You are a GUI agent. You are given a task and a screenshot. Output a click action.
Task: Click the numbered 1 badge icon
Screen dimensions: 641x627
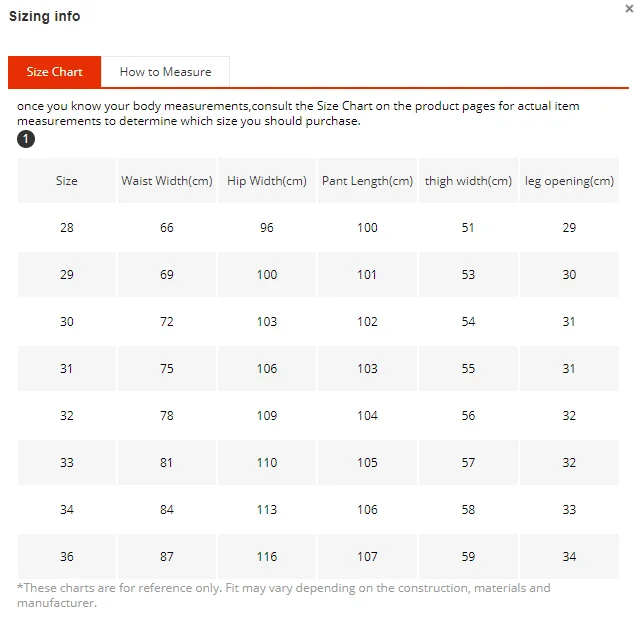pos(26,139)
